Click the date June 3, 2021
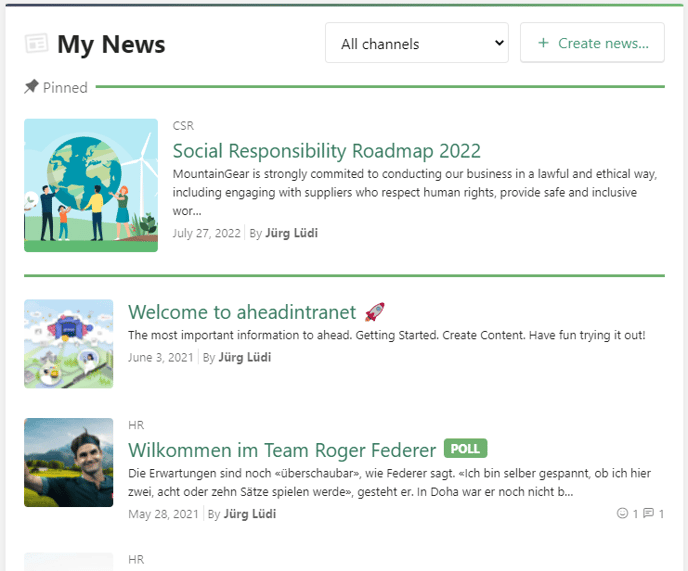 pos(161,357)
